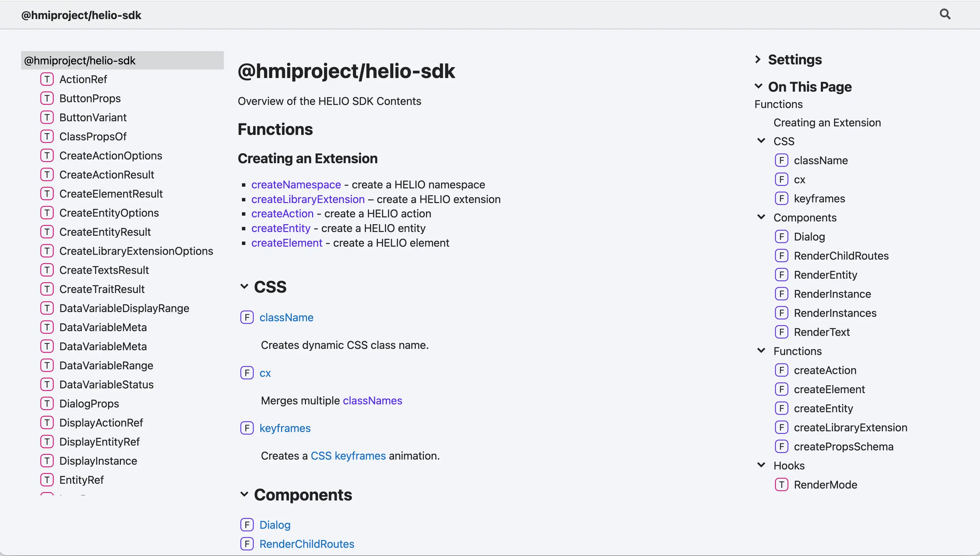Jump to Creating an Extension in page outline

point(827,123)
